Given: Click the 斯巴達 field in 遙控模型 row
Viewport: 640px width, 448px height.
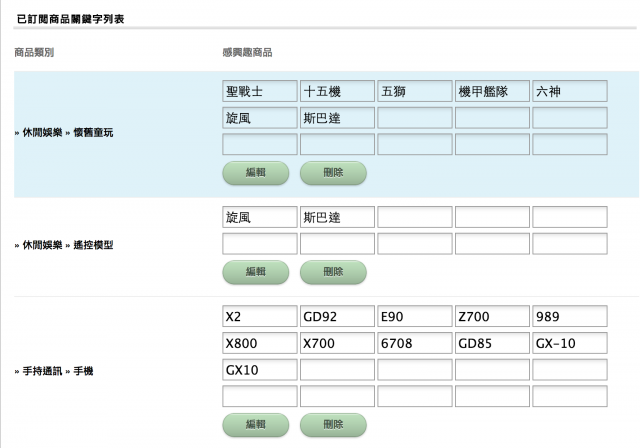Looking at the screenshot, I should coord(337,217).
